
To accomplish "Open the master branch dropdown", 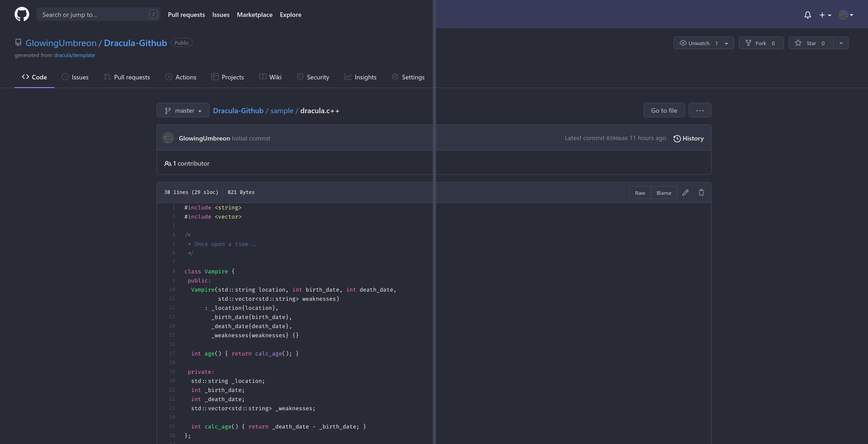I will pos(183,110).
